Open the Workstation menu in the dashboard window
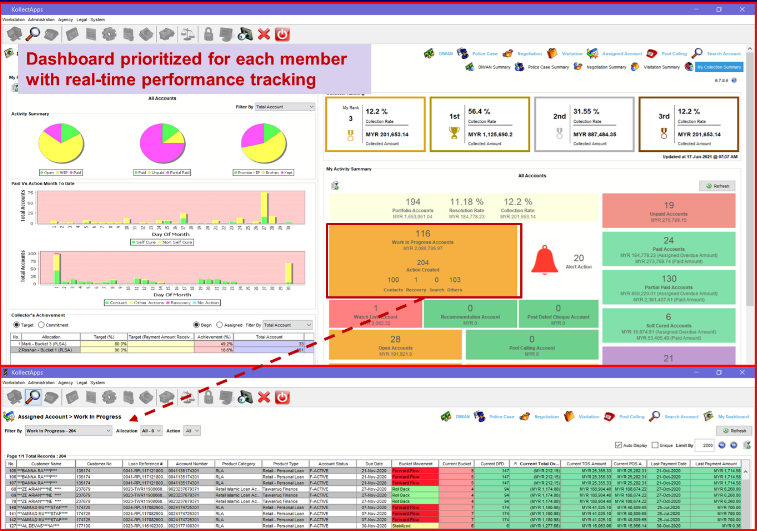The width and height of the screenshot is (757, 531). click(x=14, y=20)
